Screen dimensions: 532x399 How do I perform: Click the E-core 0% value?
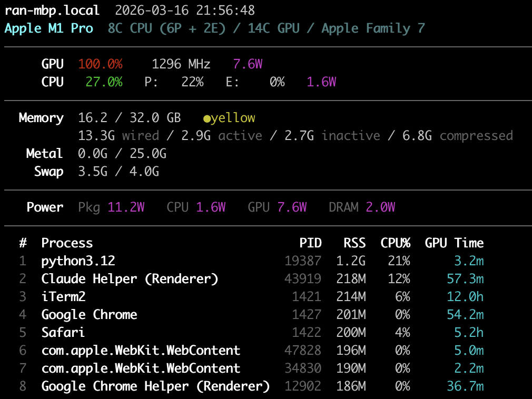(277, 82)
